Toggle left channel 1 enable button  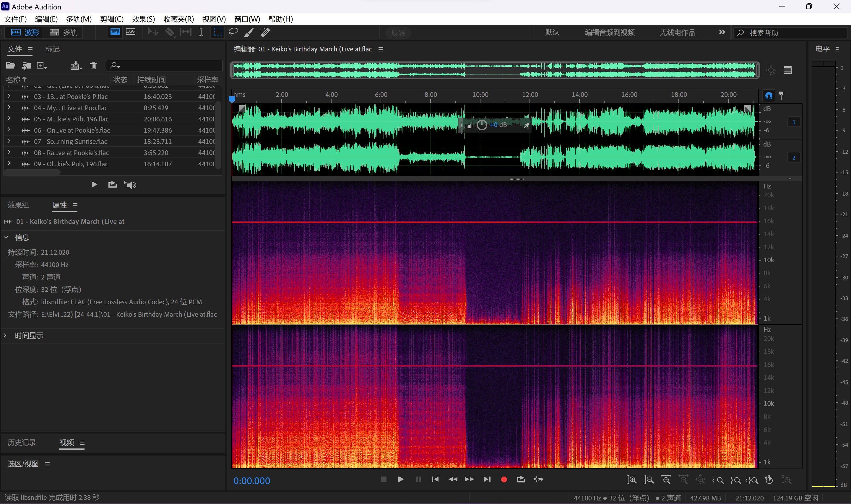click(794, 122)
